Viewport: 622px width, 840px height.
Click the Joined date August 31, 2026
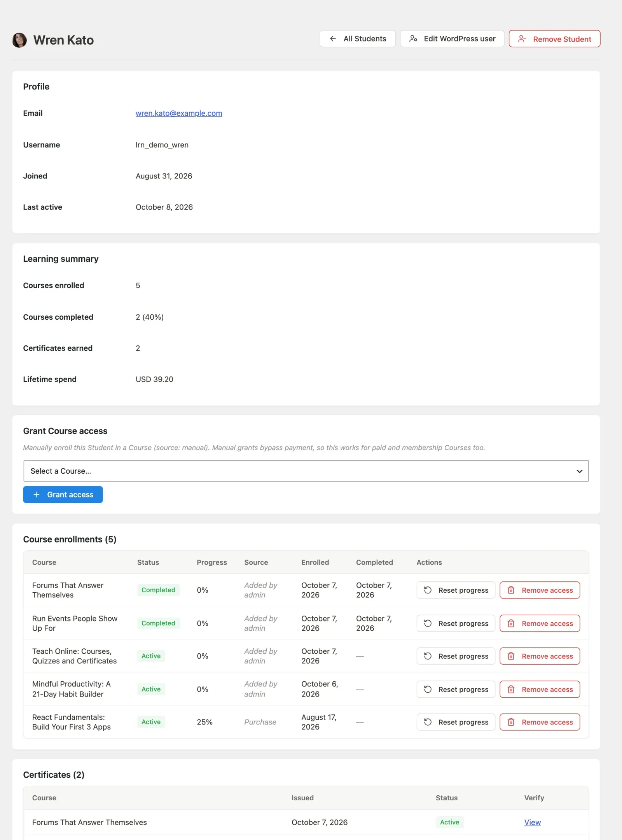[x=164, y=176]
